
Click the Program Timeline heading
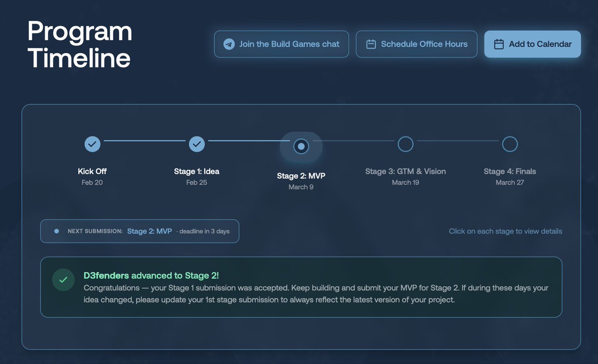(80, 45)
